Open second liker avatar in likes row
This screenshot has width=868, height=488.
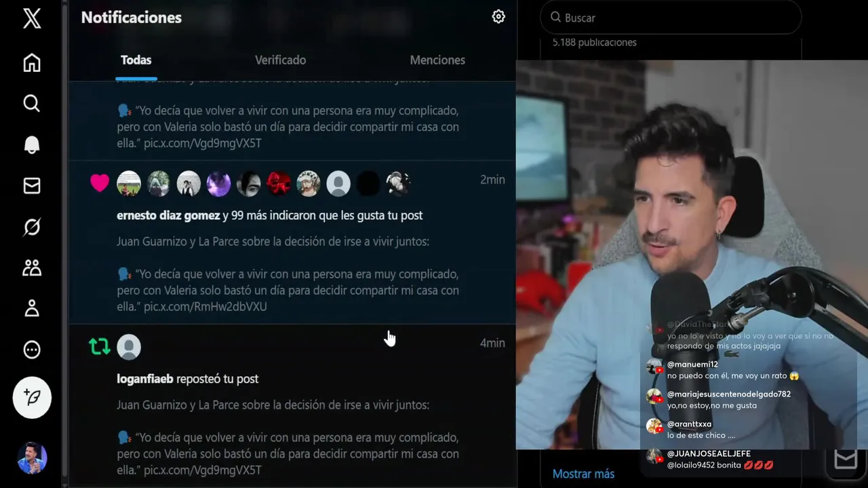(x=159, y=183)
